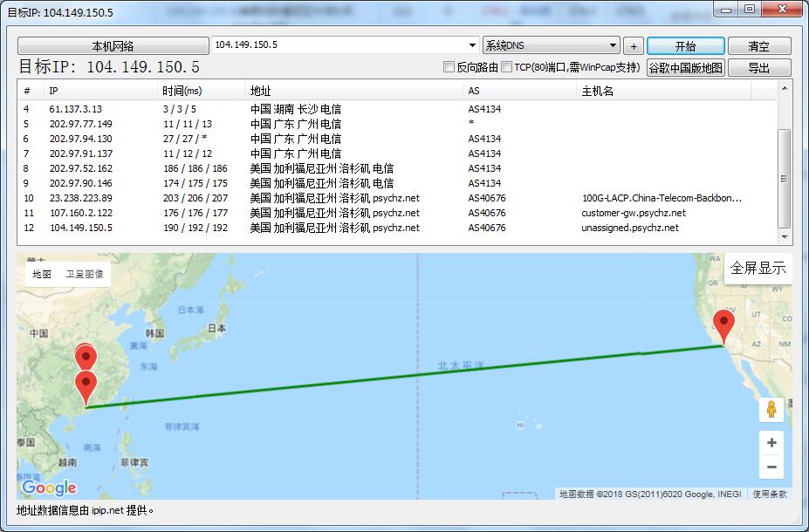Click the Street View pegman icon
This screenshot has height=532, width=809.
tap(771, 409)
